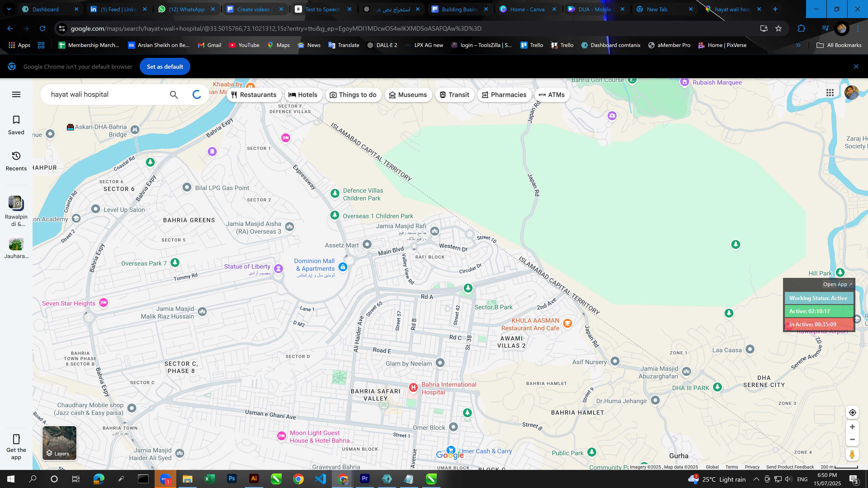Open the Rawalpindi recent search thumbnail
The width and height of the screenshot is (868, 488).
coord(16,211)
